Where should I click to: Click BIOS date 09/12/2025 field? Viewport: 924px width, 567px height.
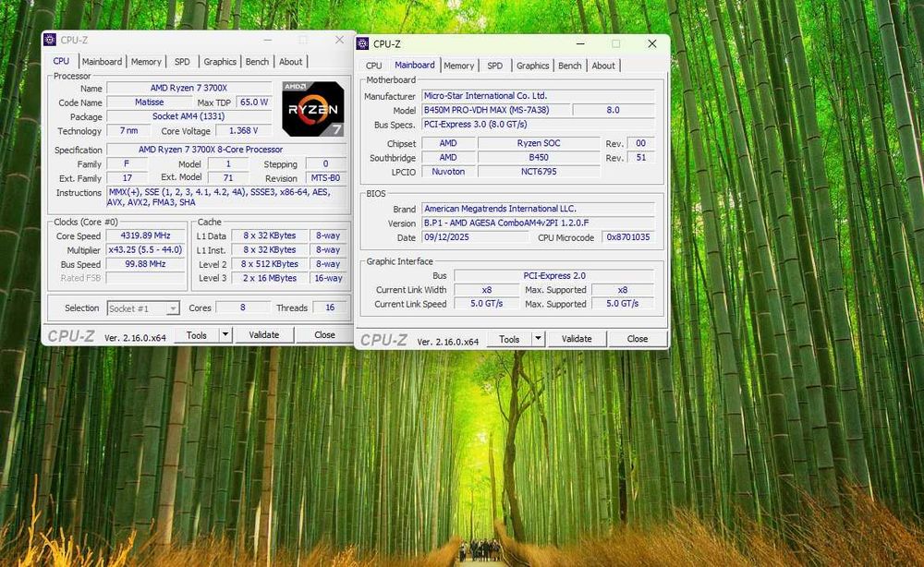point(475,237)
